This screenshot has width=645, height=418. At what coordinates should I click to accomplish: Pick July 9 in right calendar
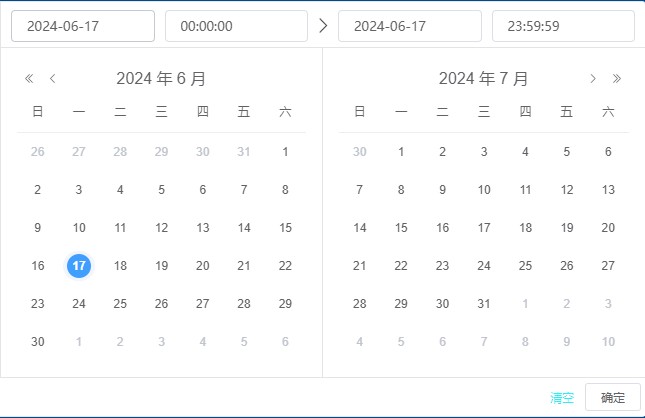click(x=442, y=190)
